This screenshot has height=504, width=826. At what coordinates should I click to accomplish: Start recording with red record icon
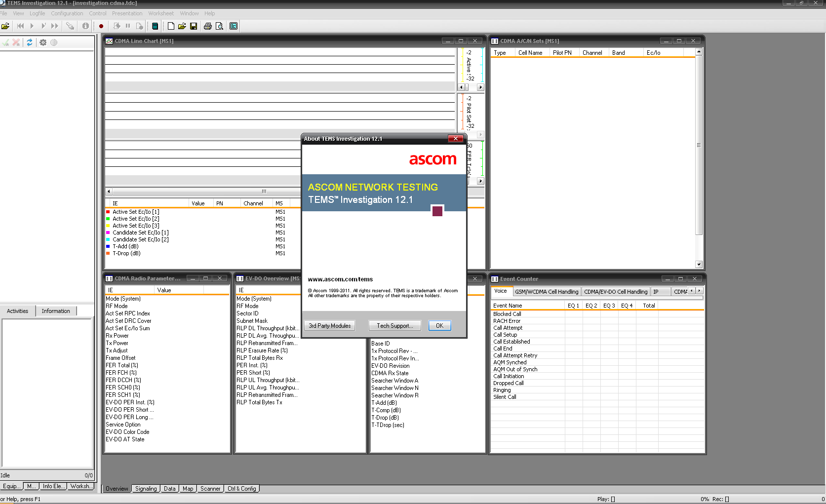pos(101,26)
